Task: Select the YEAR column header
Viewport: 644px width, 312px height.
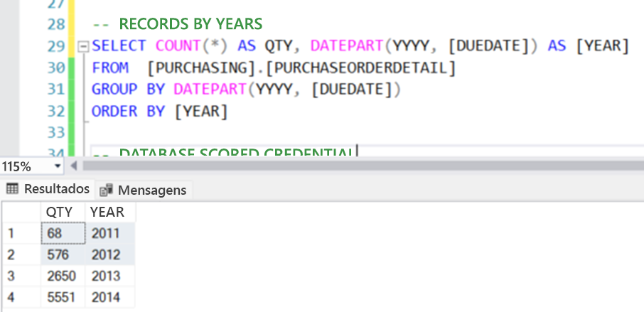Action: click(x=110, y=212)
